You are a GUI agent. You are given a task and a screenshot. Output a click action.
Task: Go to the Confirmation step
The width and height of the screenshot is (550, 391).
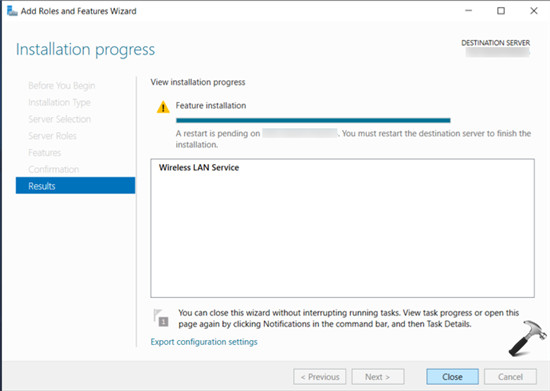pos(54,169)
